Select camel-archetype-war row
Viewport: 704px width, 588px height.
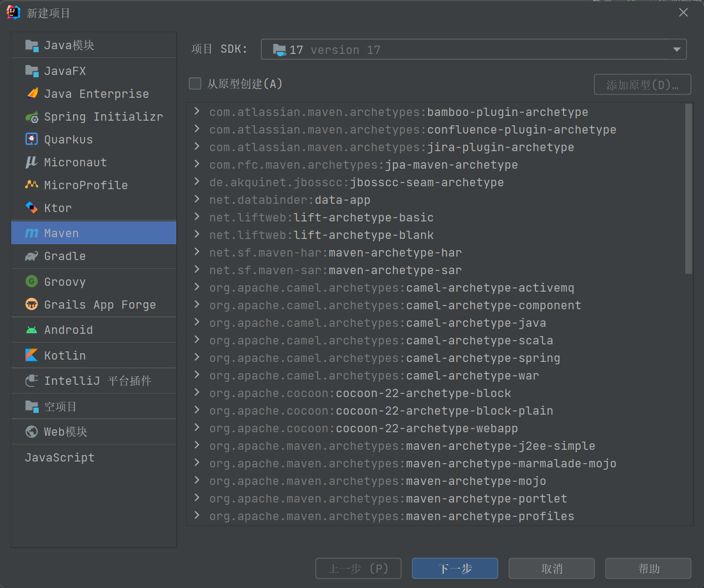pos(436,375)
